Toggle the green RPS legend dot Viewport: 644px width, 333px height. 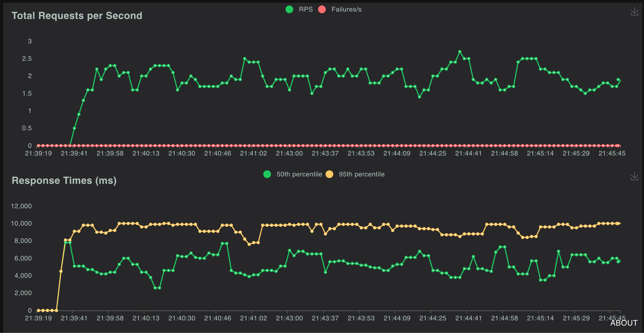point(289,9)
